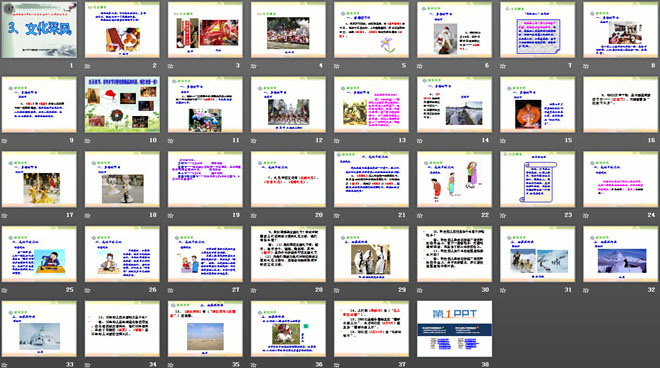The height and width of the screenshot is (368, 660).
Task: Select text-only slide 16
Action: click(621, 104)
